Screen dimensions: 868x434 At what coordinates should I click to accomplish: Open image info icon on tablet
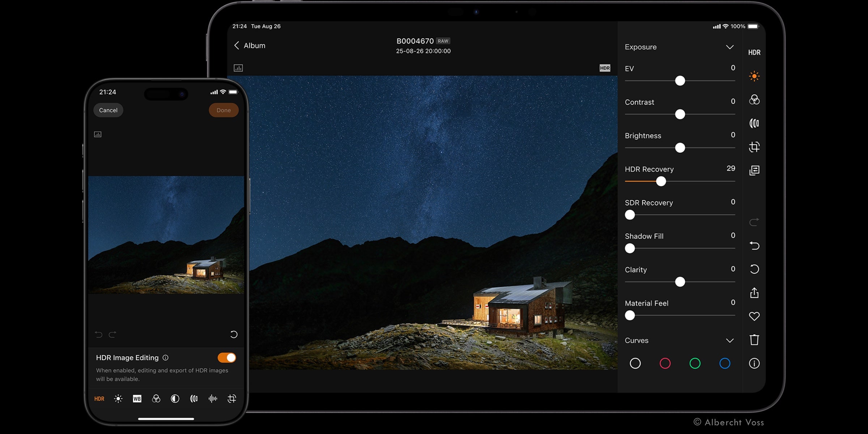[x=754, y=363]
